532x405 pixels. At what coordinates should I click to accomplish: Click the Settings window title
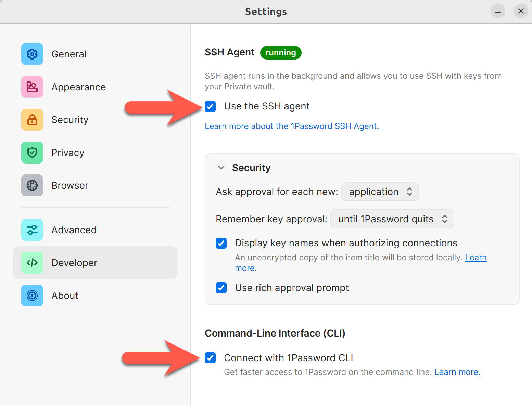coord(266,12)
